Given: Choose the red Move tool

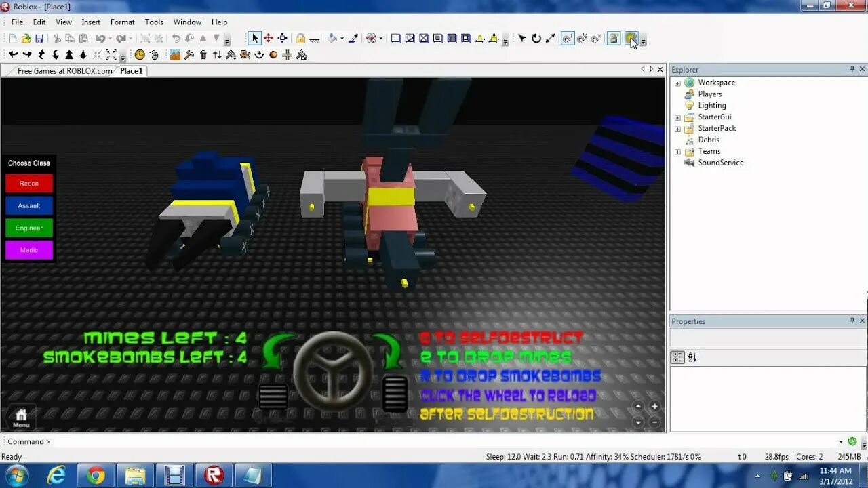Looking at the screenshot, I should [x=269, y=39].
